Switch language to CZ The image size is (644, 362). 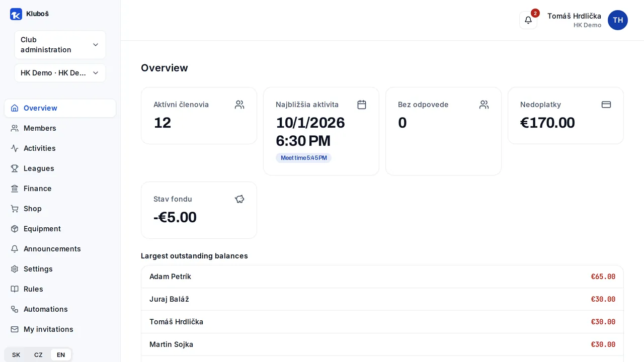pos(38,355)
